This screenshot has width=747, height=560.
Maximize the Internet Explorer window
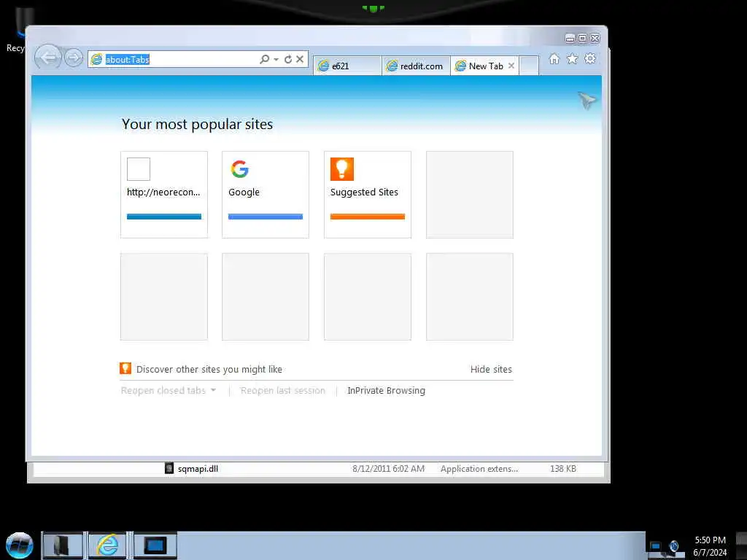pyautogui.click(x=582, y=38)
